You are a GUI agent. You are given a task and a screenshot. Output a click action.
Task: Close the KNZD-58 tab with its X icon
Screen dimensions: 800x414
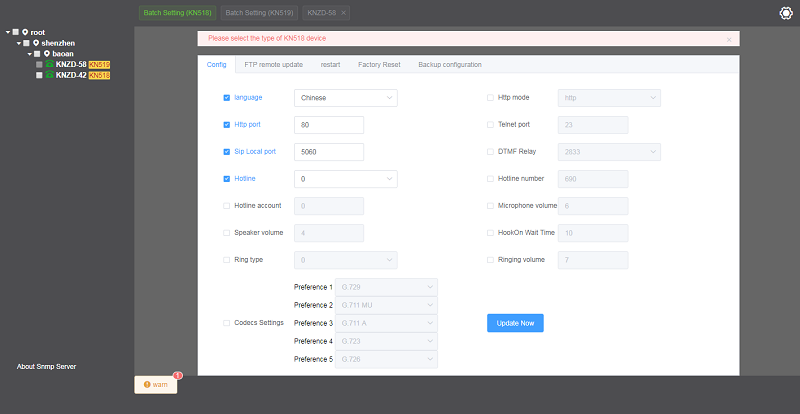tap(344, 13)
